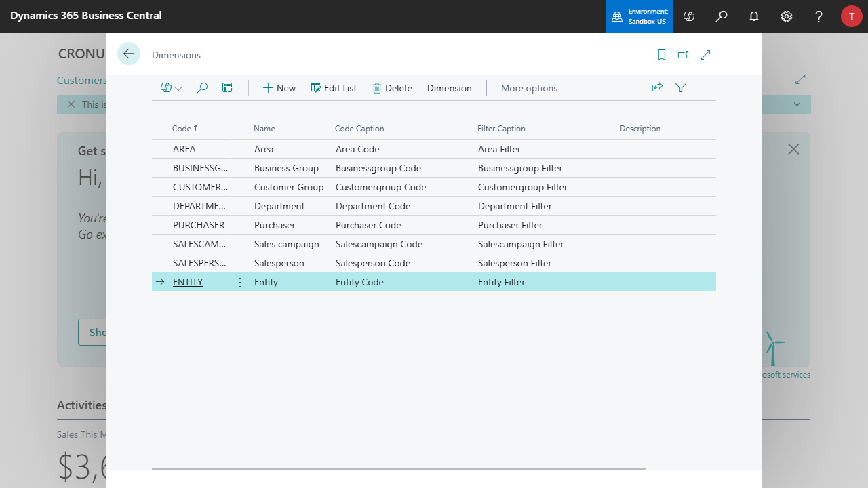Open Tell Me search in top bar
This screenshot has width=868, height=488.
pos(722,16)
